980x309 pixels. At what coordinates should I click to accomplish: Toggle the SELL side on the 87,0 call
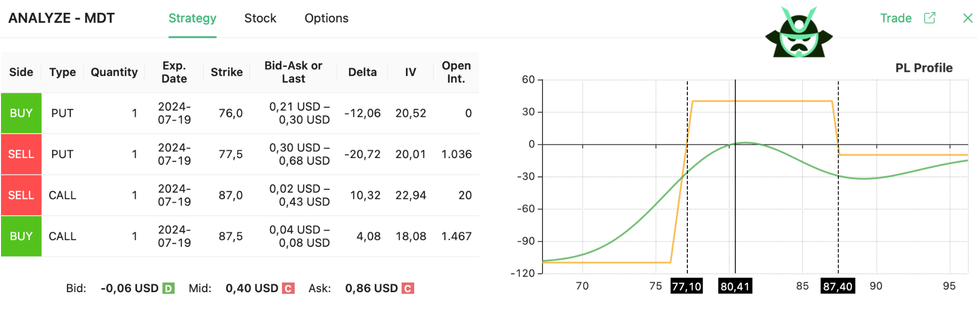(21, 195)
